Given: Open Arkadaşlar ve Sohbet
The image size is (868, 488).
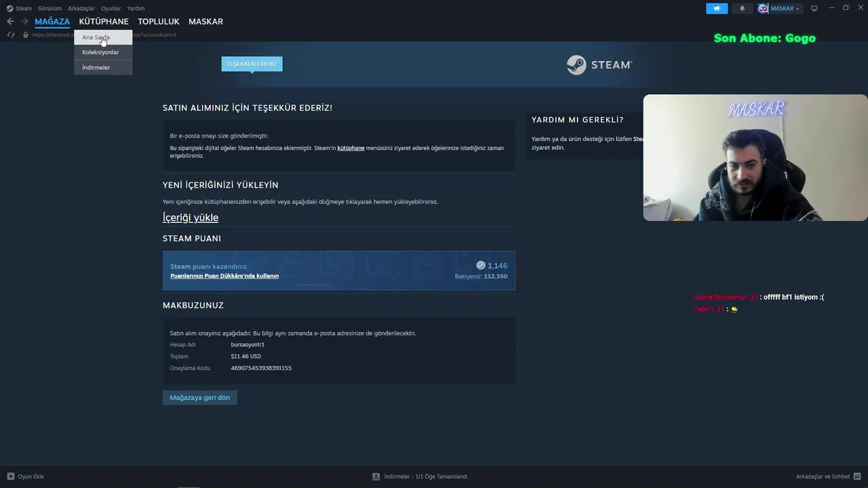Looking at the screenshot, I should [x=823, y=476].
